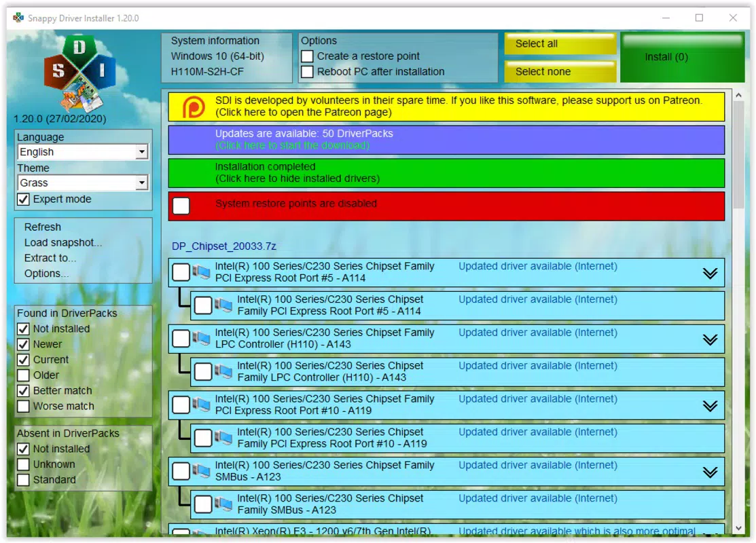This screenshot has width=756, height=543.
Task: Click device icon of SMBus A123 child row
Action: 223,504
